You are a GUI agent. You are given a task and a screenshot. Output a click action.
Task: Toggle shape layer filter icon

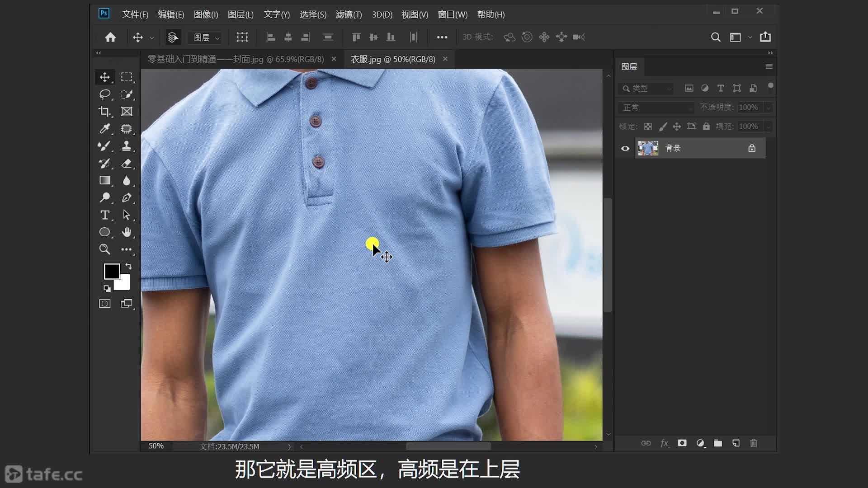click(x=737, y=89)
